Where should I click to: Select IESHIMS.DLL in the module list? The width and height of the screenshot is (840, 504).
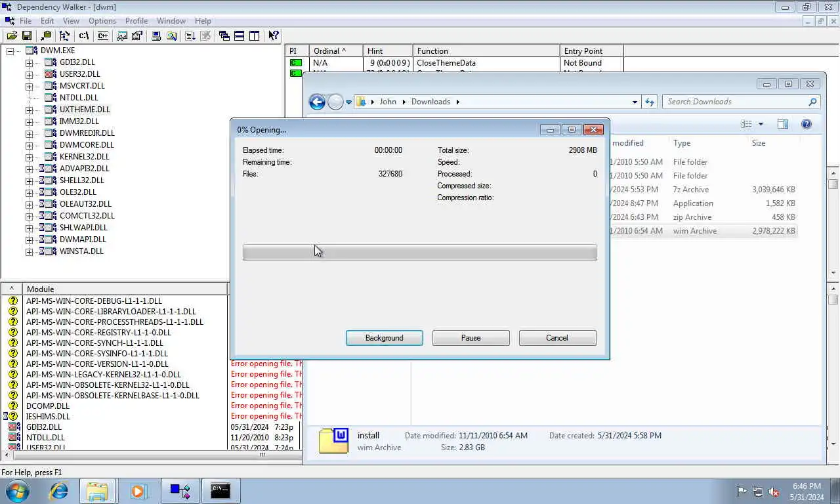(x=48, y=416)
